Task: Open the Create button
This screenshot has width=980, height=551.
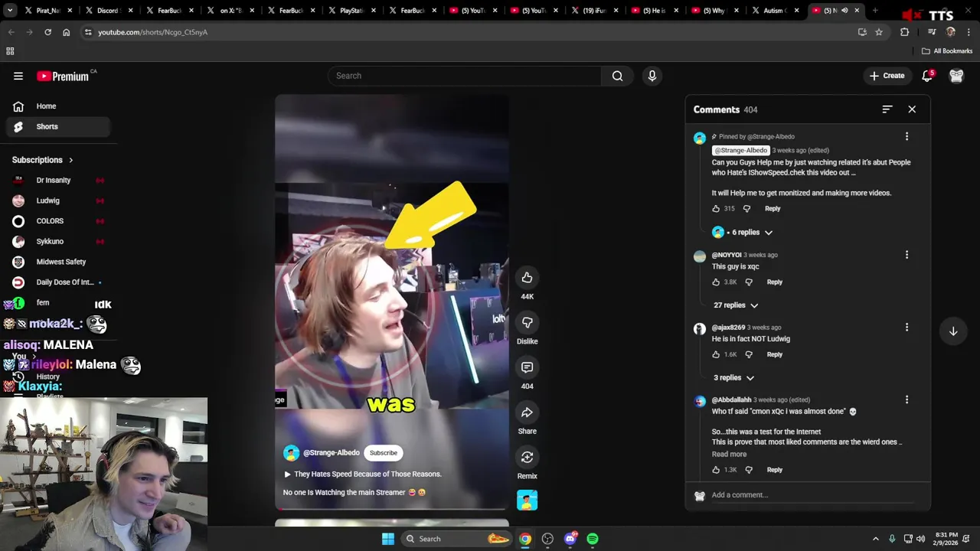Action: (887, 76)
